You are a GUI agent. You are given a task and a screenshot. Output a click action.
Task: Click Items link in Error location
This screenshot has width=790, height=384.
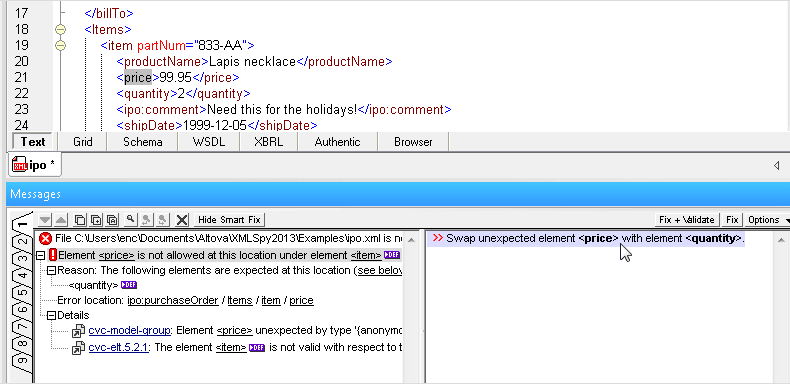click(x=240, y=300)
